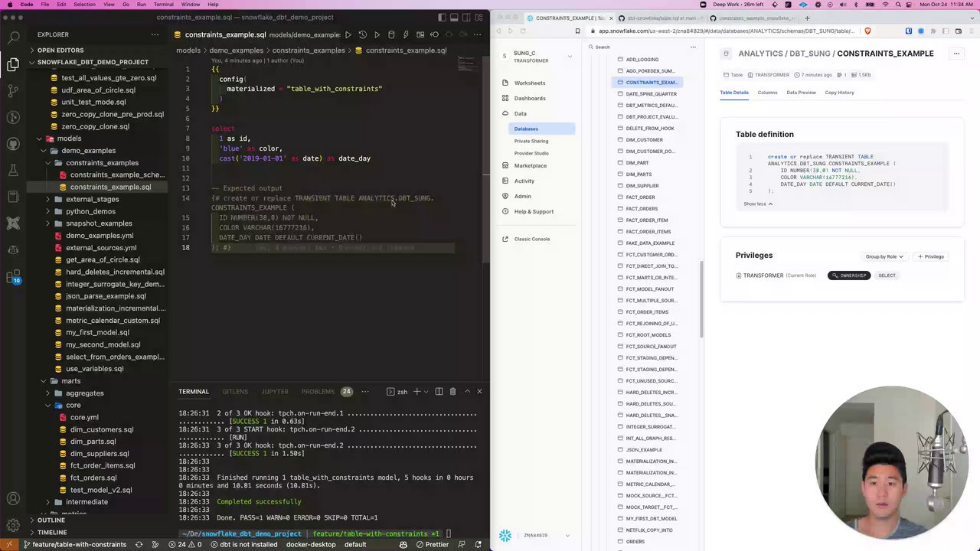Image resolution: width=980 pixels, height=551 pixels.
Task: Synchronize changes from the status bar
Action: 139,545
